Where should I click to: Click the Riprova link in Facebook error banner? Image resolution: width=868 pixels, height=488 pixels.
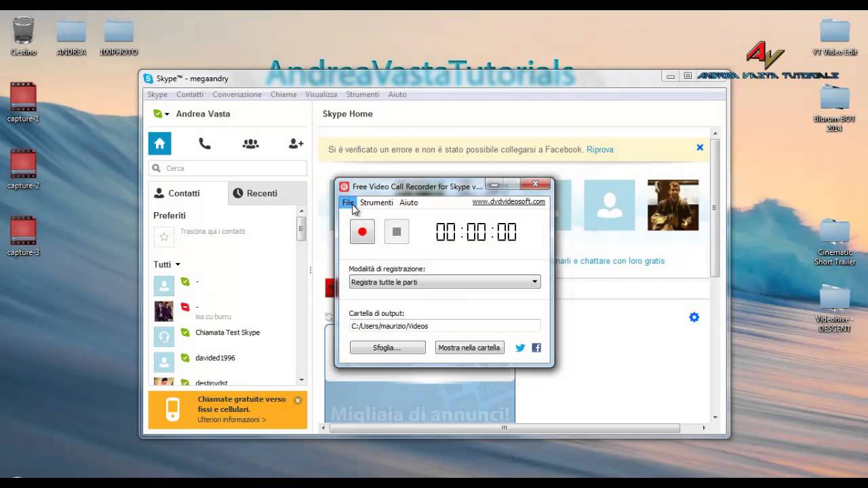point(600,150)
